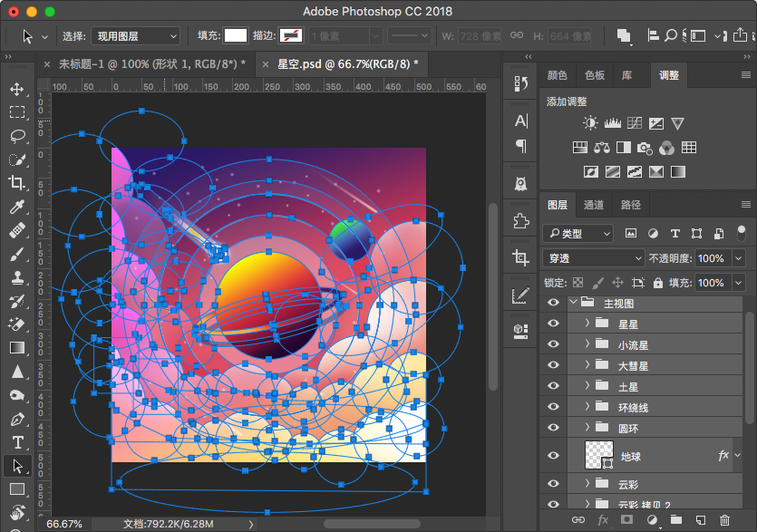Viewport: 757px width, 532px height.
Task: Select the Hand tool
Action: coord(17,512)
